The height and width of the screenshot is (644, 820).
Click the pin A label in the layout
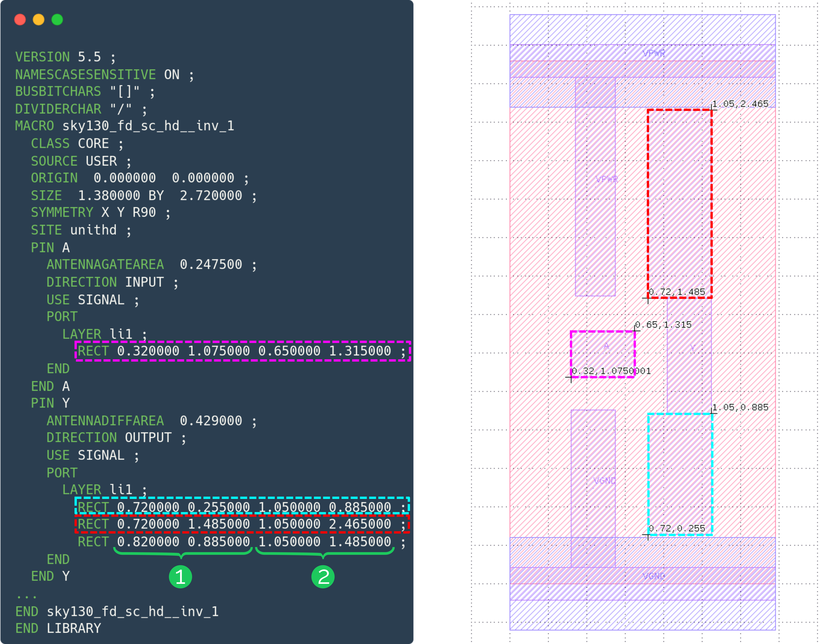tap(606, 346)
